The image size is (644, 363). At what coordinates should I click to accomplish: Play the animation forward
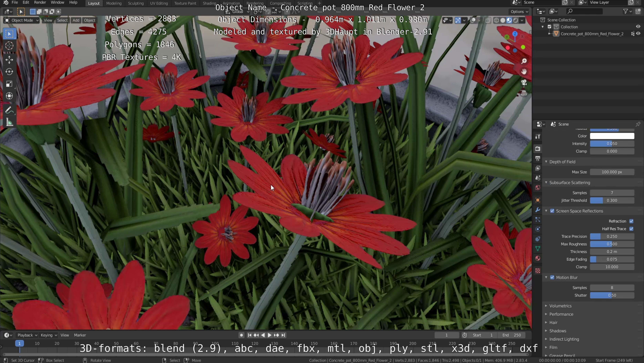tap(269, 335)
